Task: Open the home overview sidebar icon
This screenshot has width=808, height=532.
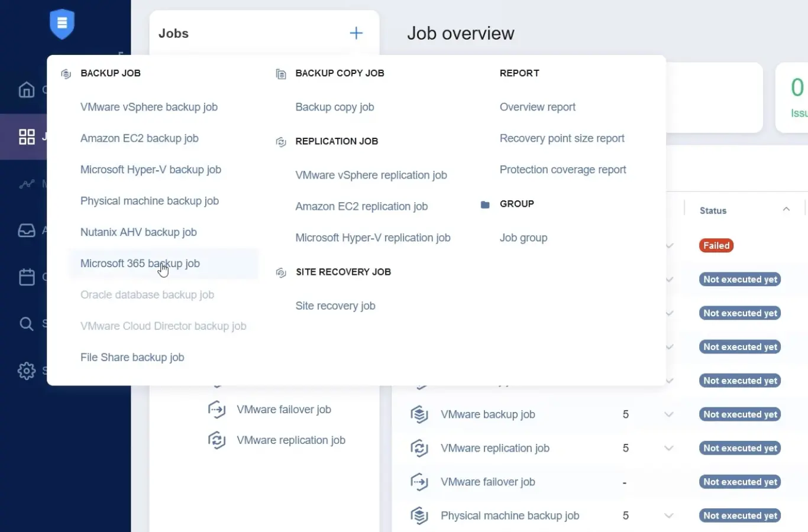Action: coord(27,90)
